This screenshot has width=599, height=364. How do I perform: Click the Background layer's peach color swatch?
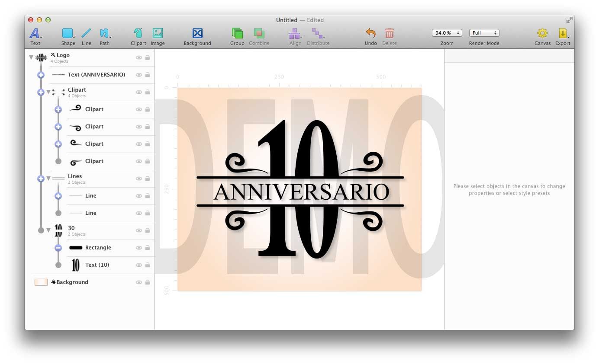(41, 282)
